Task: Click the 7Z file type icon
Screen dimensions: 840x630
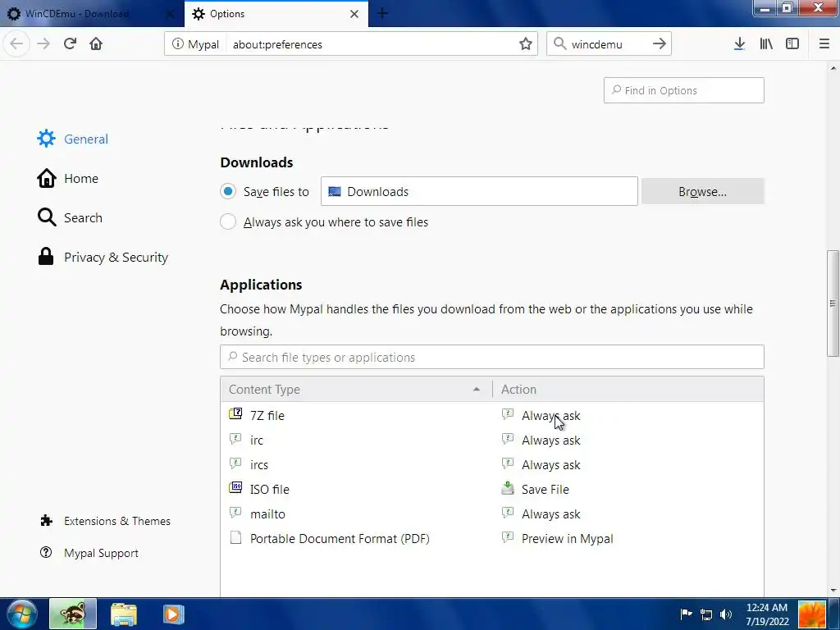Action: tap(235, 413)
